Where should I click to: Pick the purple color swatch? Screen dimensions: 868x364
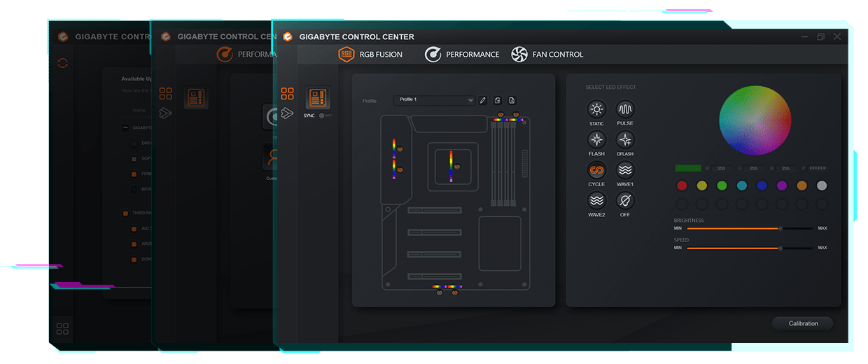click(x=782, y=185)
